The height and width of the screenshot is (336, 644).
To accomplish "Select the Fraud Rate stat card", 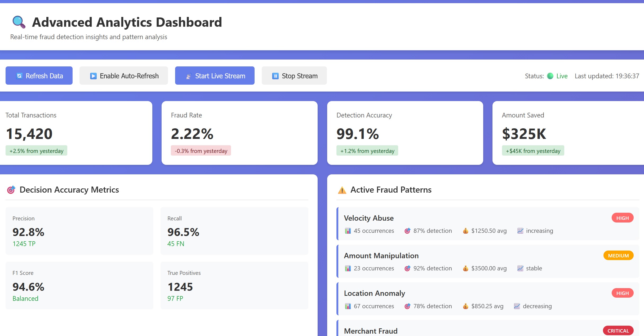I will 239,133.
